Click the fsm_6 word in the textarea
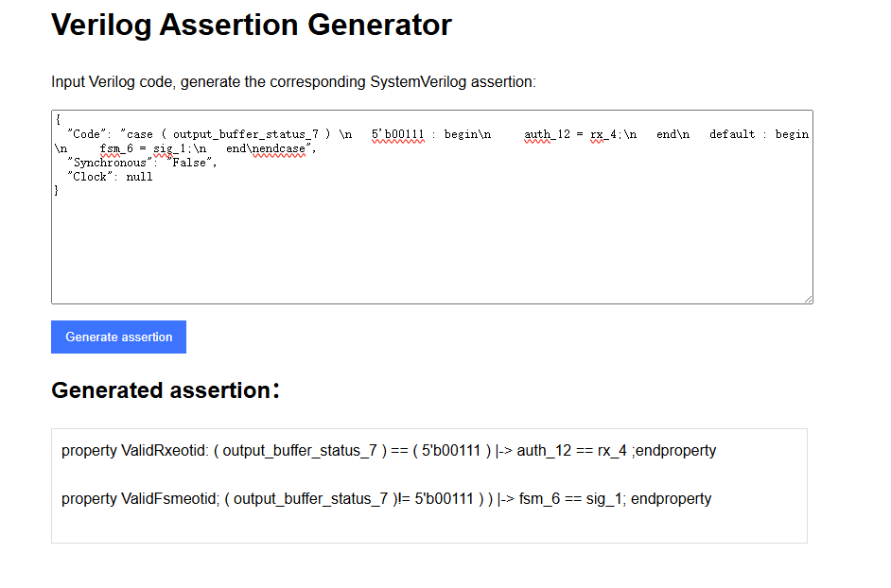Image resolution: width=891 pixels, height=588 pixels. pos(115,148)
